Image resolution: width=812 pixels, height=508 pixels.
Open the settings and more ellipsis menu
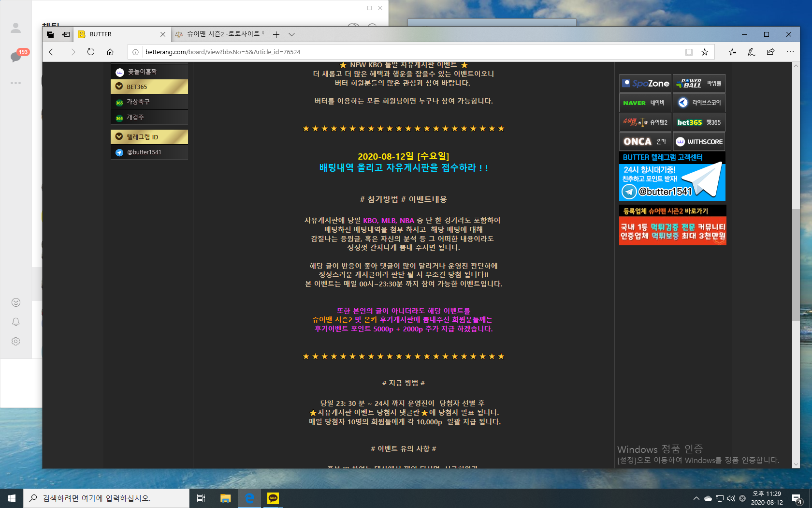[790, 52]
